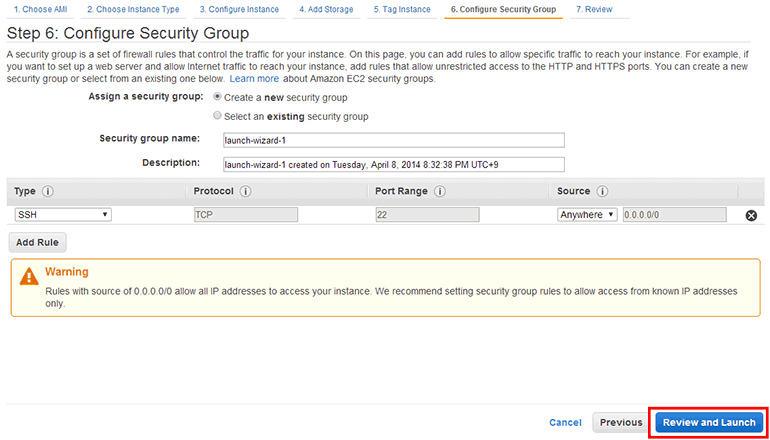Click the info icon next to Type
This screenshot has height=440, width=770.
point(47,191)
